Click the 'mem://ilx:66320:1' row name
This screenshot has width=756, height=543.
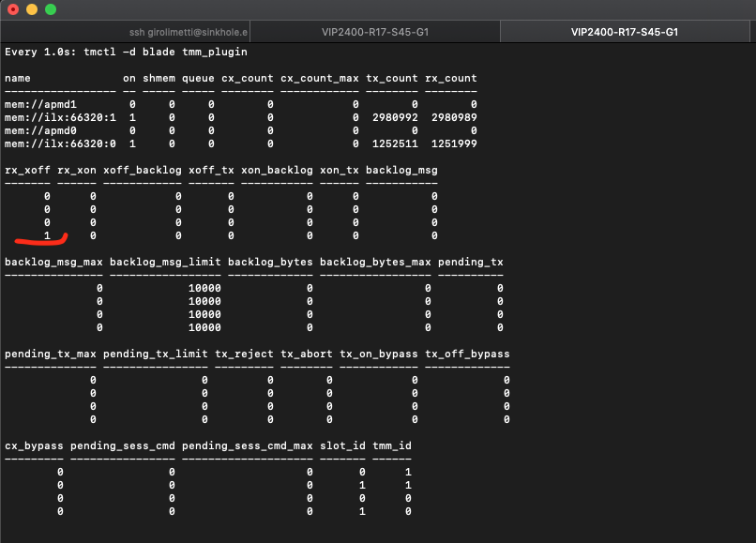pyautogui.click(x=60, y=117)
